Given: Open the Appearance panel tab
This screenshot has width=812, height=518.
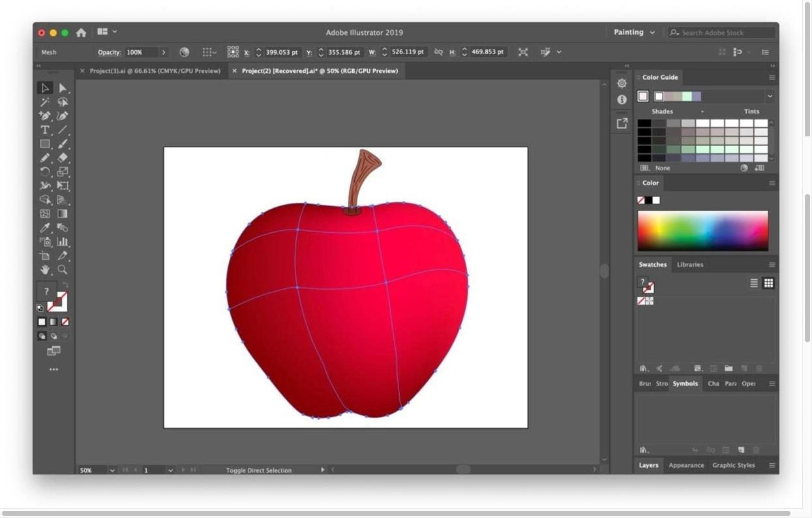Looking at the screenshot, I should [x=686, y=465].
